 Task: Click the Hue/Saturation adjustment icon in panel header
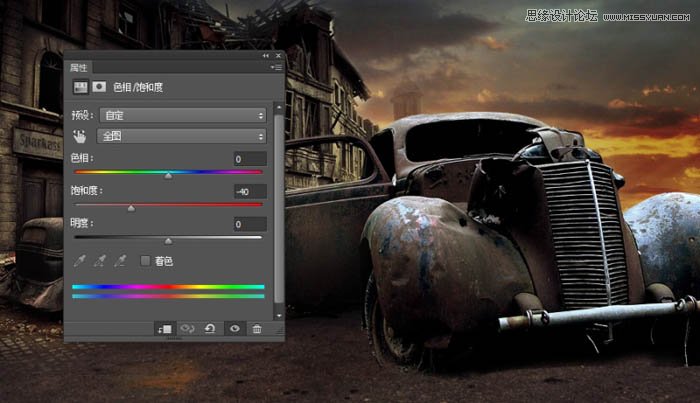click(80, 87)
